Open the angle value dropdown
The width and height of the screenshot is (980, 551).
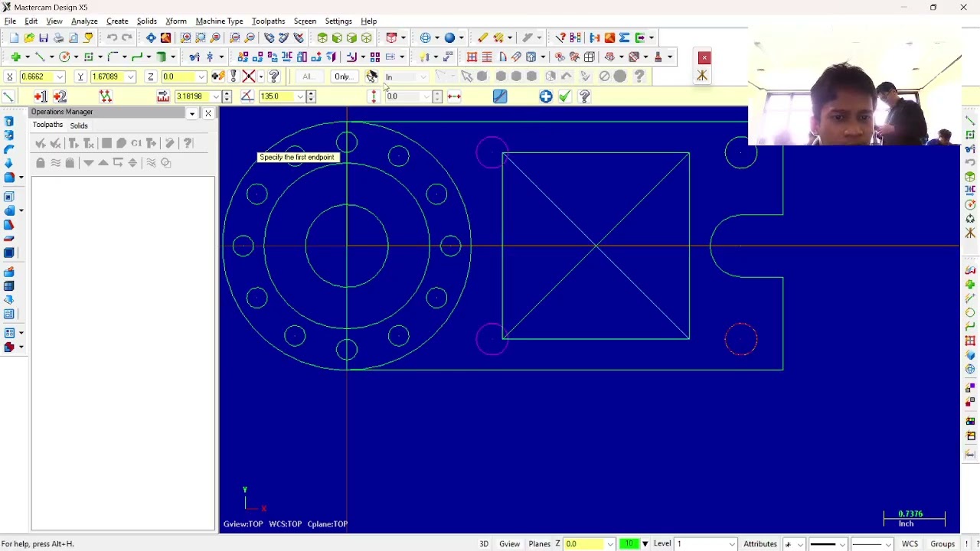coord(300,96)
